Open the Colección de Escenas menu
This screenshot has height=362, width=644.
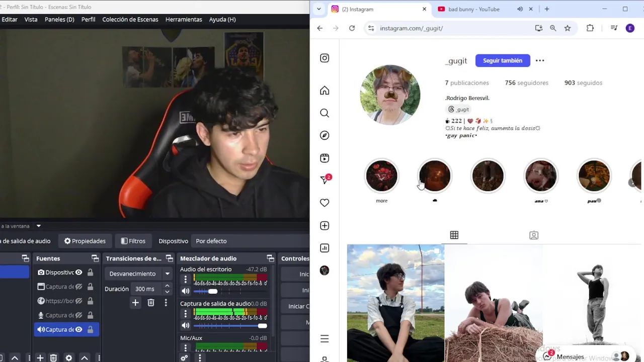(x=130, y=19)
